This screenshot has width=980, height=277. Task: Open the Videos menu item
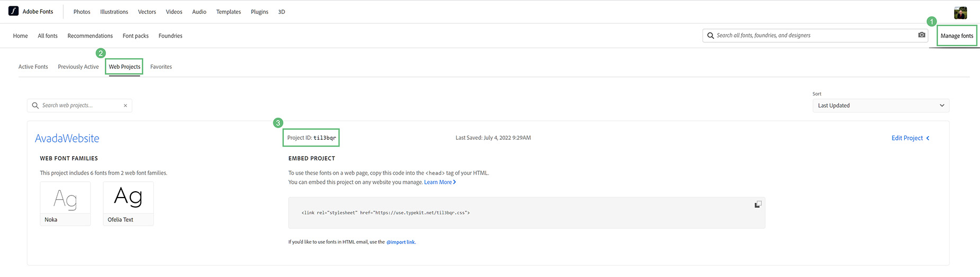tap(174, 12)
